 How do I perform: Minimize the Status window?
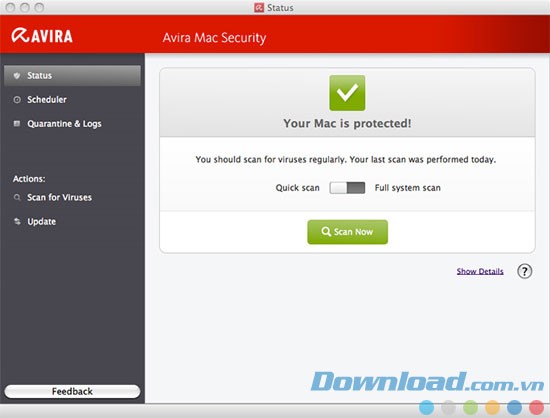coord(25,7)
